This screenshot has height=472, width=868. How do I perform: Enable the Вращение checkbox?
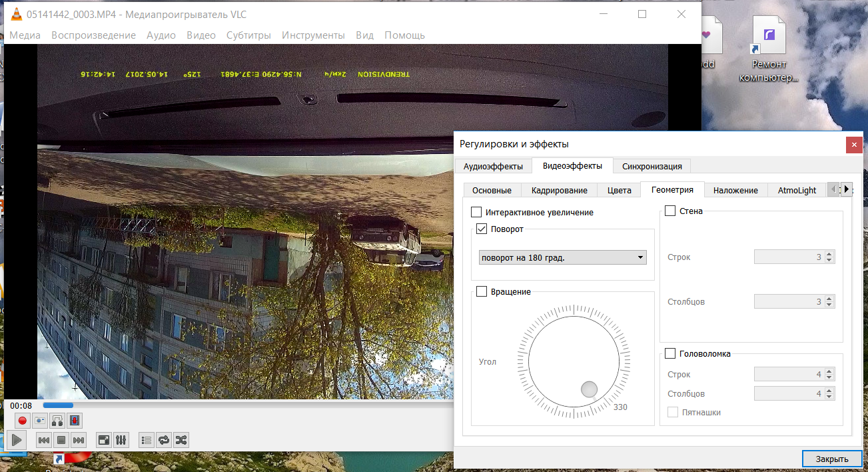(x=482, y=291)
